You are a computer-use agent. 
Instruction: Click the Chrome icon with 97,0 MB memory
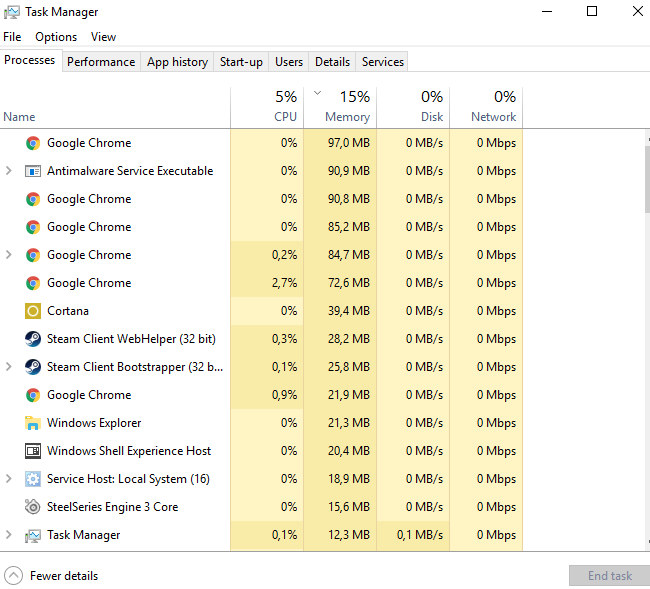(33, 143)
